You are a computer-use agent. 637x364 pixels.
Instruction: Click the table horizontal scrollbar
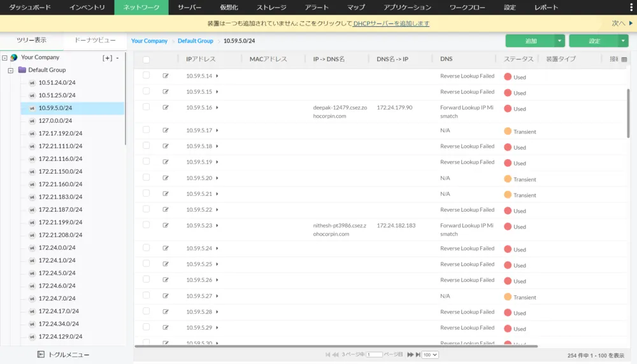pos(336,346)
